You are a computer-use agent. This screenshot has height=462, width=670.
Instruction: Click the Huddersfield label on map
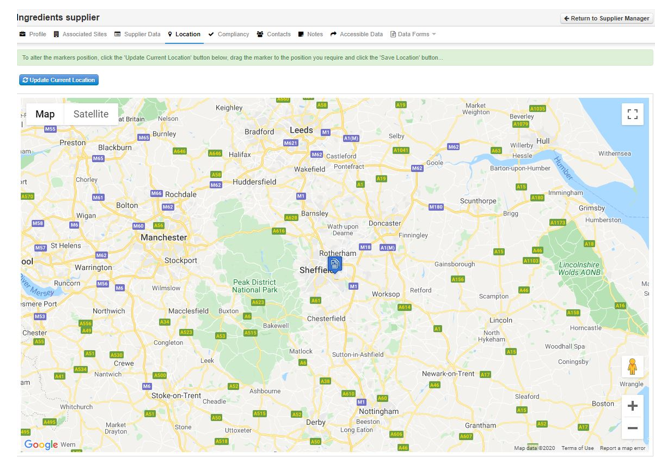tap(254, 182)
